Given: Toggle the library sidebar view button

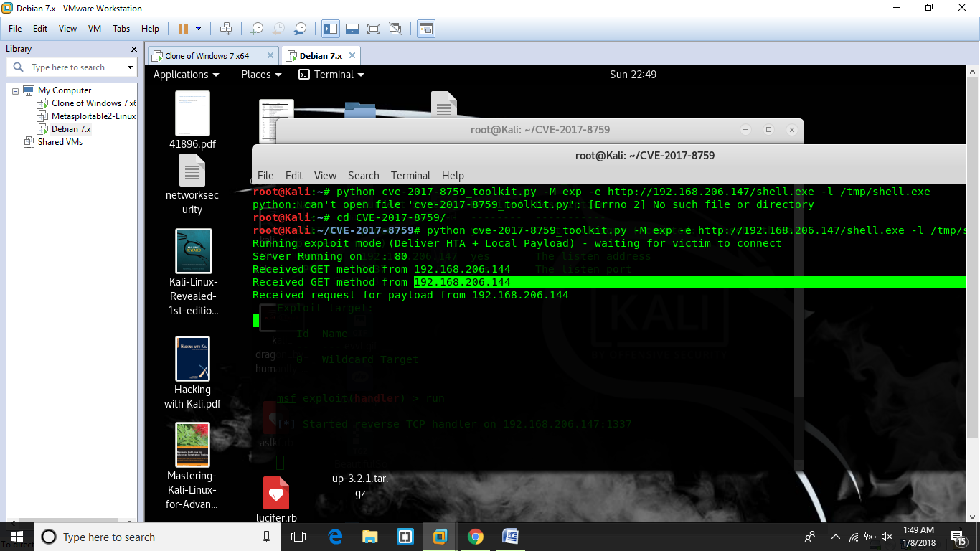Looking at the screenshot, I should pyautogui.click(x=331, y=29).
